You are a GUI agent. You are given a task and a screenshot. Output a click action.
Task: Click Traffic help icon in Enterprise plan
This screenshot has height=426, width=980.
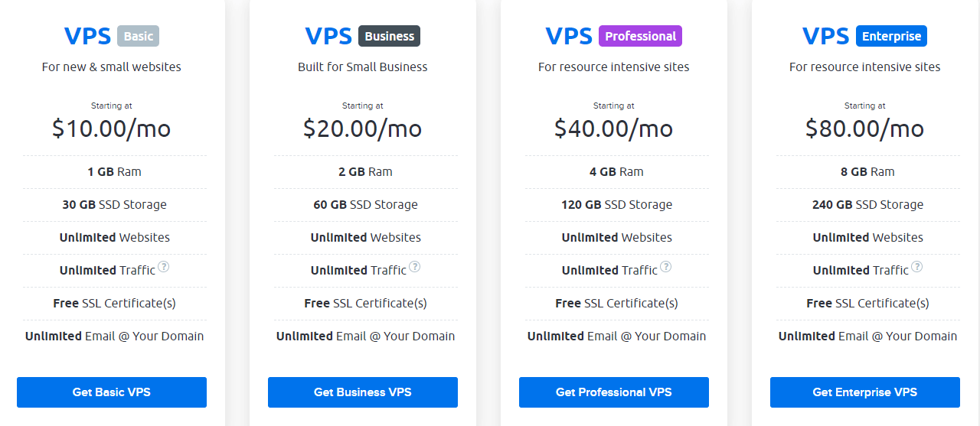click(x=916, y=268)
